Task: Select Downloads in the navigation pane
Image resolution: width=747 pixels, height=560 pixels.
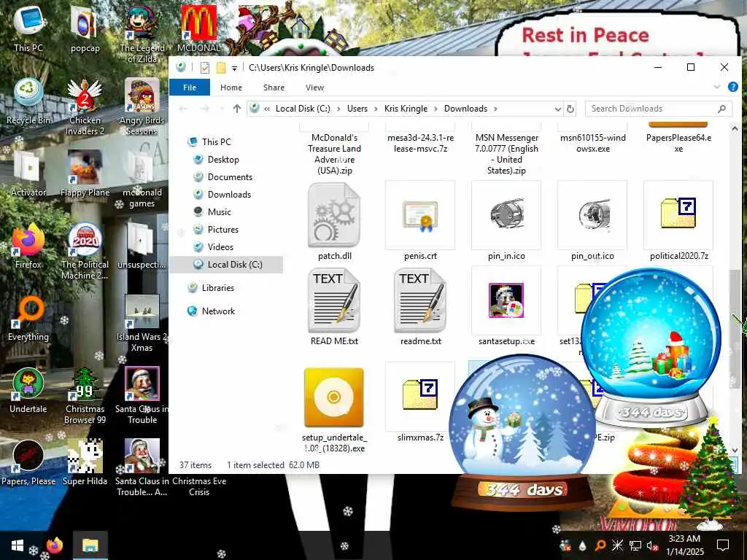Action: click(229, 195)
